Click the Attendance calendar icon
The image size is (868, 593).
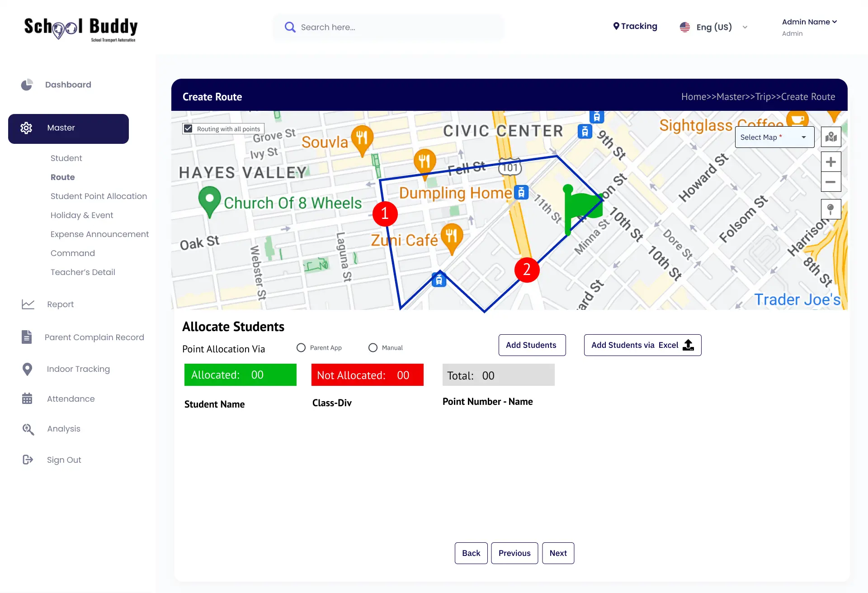(27, 398)
